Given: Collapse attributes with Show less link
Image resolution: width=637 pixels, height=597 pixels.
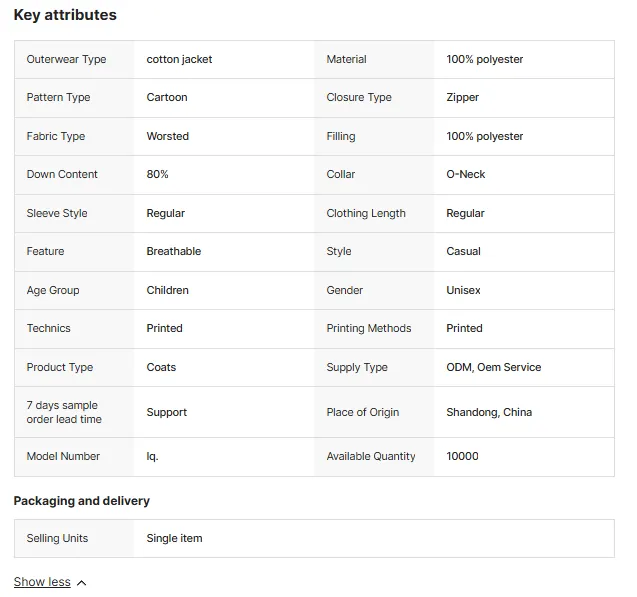Looking at the screenshot, I should click(42, 582).
